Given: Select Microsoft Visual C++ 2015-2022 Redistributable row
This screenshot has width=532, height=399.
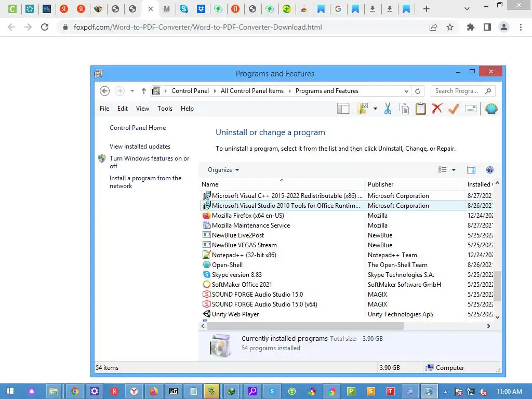Looking at the screenshot, I should pyautogui.click(x=347, y=196).
